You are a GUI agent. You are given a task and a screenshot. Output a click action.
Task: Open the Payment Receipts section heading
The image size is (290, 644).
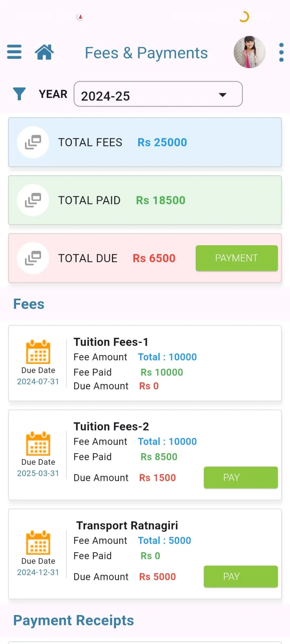[74, 621]
